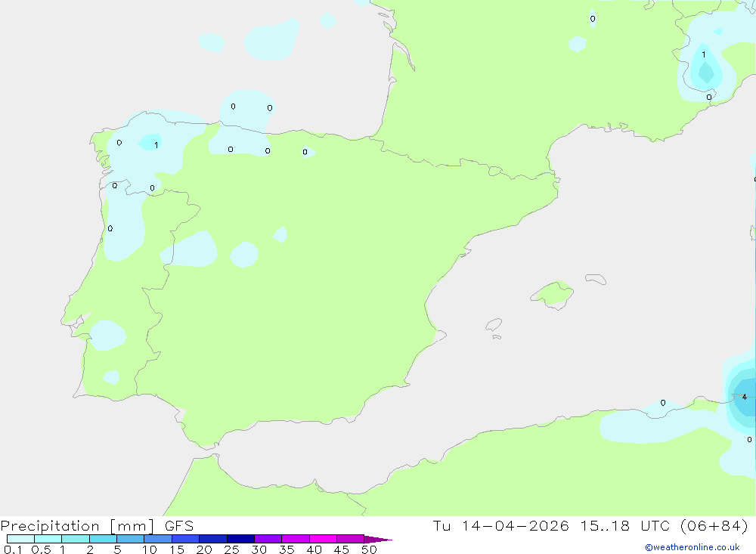756x554 pixels.
Task: Click the Mallorca island on the map
Action: [x=552, y=293]
